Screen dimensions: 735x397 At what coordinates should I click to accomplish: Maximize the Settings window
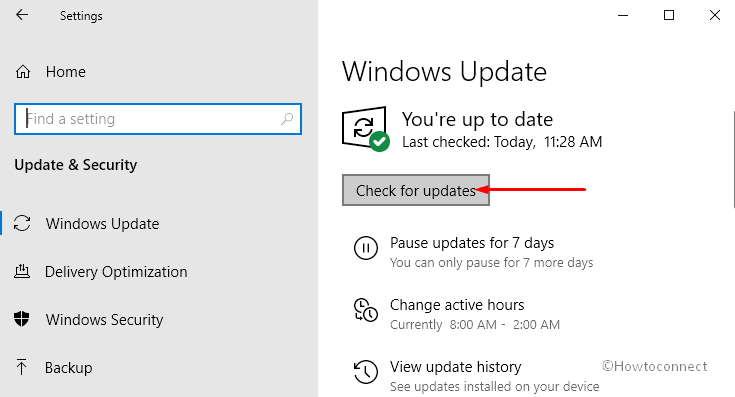669,15
